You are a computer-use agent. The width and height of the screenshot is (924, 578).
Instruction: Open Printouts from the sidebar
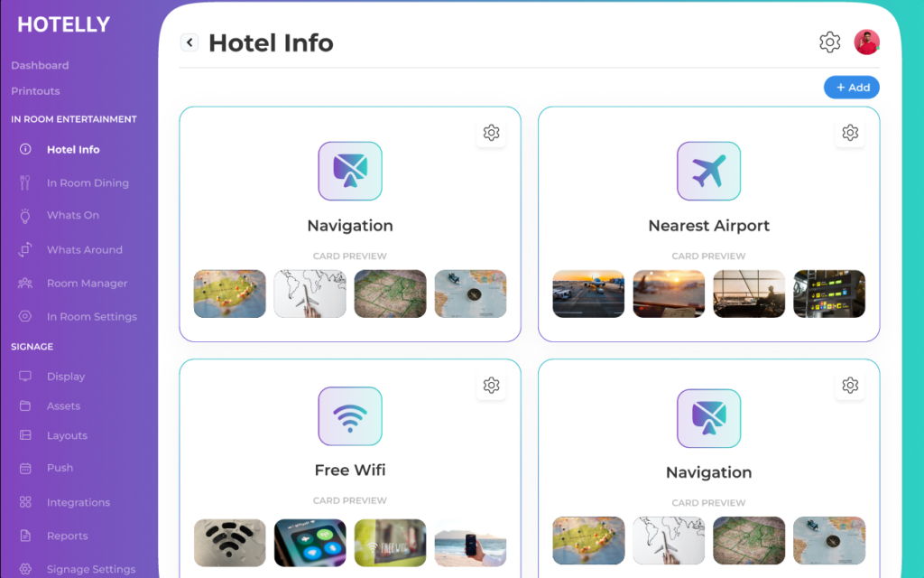[35, 91]
